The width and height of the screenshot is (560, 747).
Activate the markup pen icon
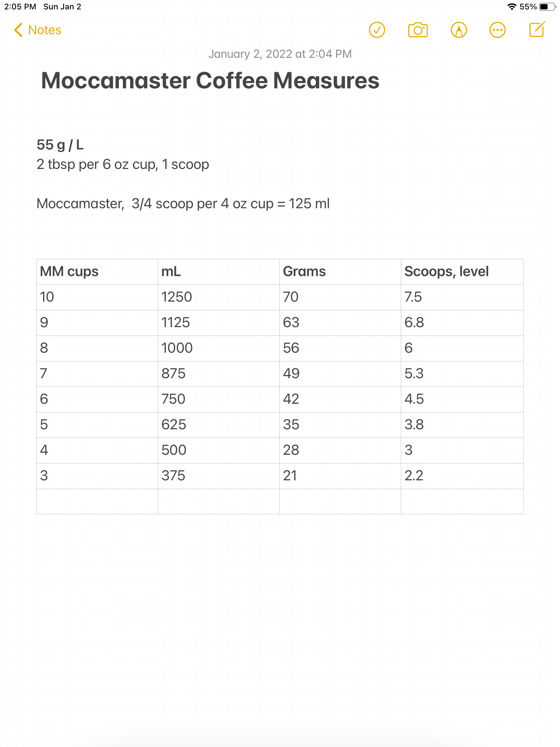[459, 30]
